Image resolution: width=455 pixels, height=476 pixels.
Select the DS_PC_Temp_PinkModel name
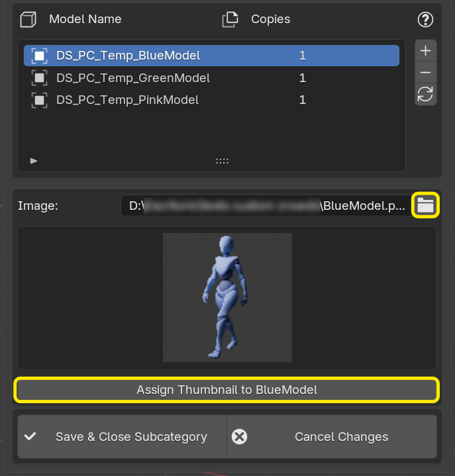128,100
